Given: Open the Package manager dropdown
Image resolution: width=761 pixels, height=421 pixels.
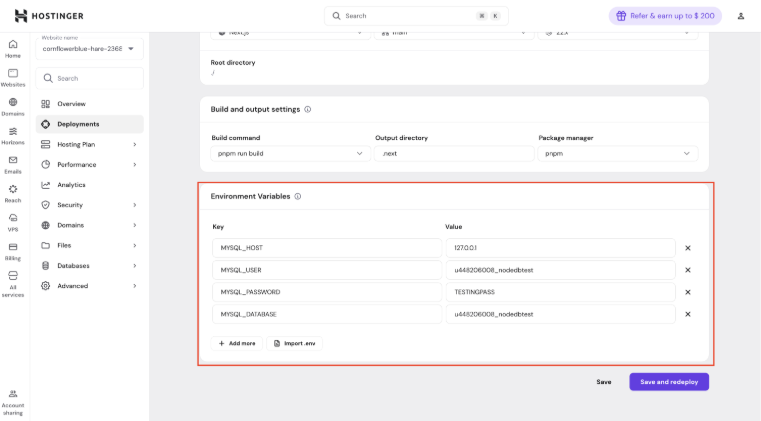Looking at the screenshot, I should [x=617, y=153].
